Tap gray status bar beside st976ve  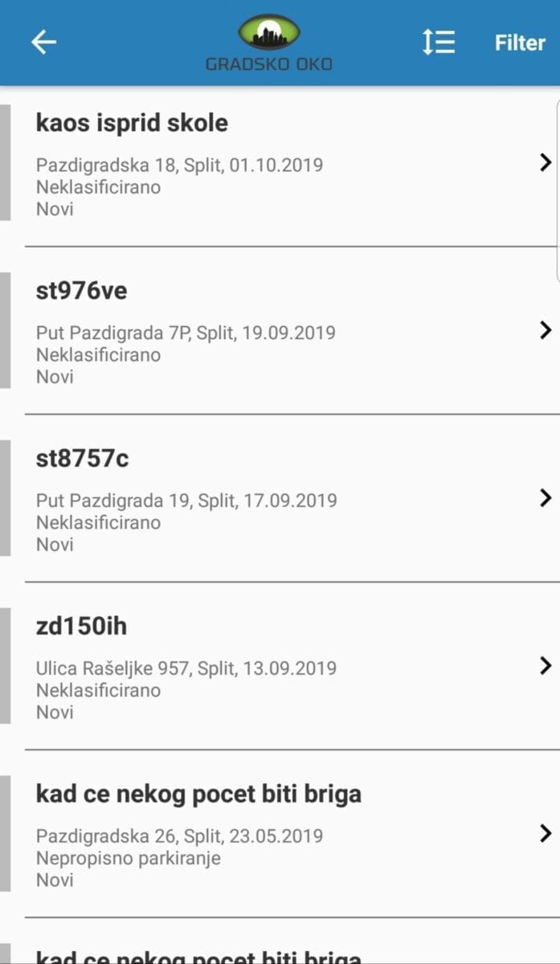[5, 330]
